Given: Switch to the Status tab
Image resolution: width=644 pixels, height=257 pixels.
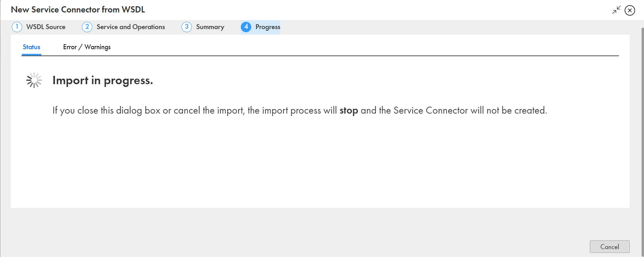Looking at the screenshot, I should pyautogui.click(x=32, y=47).
